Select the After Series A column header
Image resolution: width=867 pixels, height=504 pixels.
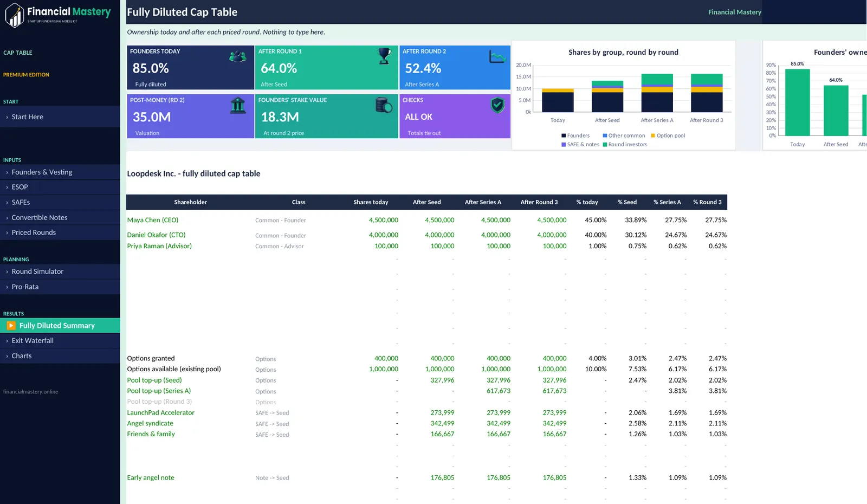pyautogui.click(x=483, y=202)
